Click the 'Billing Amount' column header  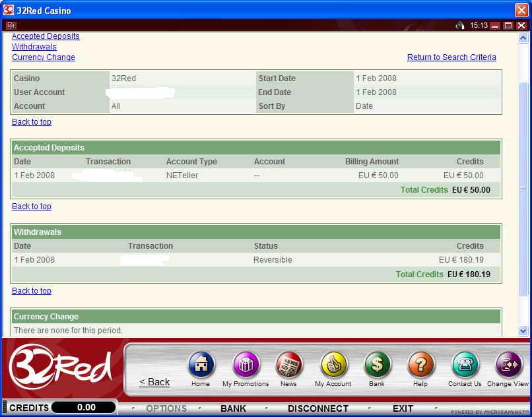[x=372, y=162]
